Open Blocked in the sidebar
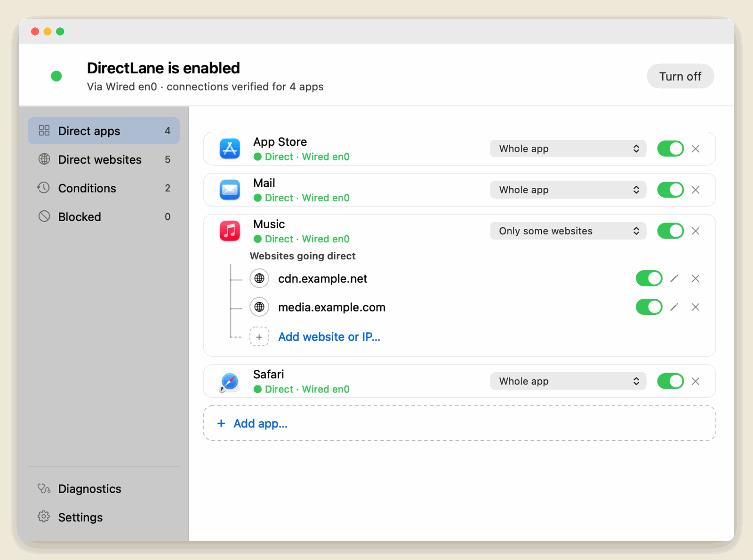Image resolution: width=753 pixels, height=560 pixels. (104, 217)
